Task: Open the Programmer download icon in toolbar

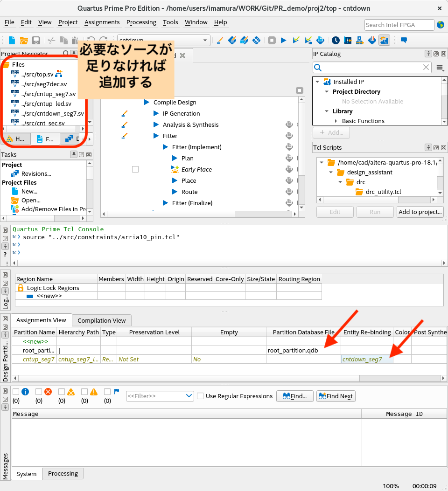Action: [372, 40]
